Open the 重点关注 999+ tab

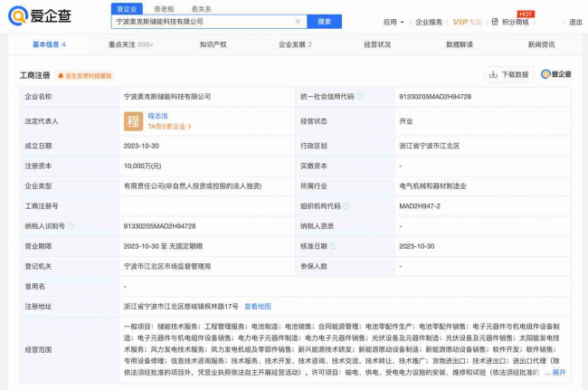coord(131,44)
